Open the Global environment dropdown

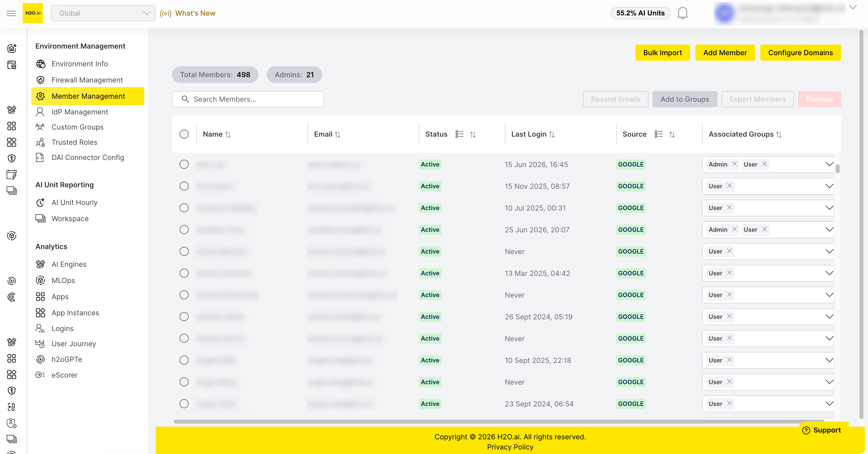coord(103,13)
